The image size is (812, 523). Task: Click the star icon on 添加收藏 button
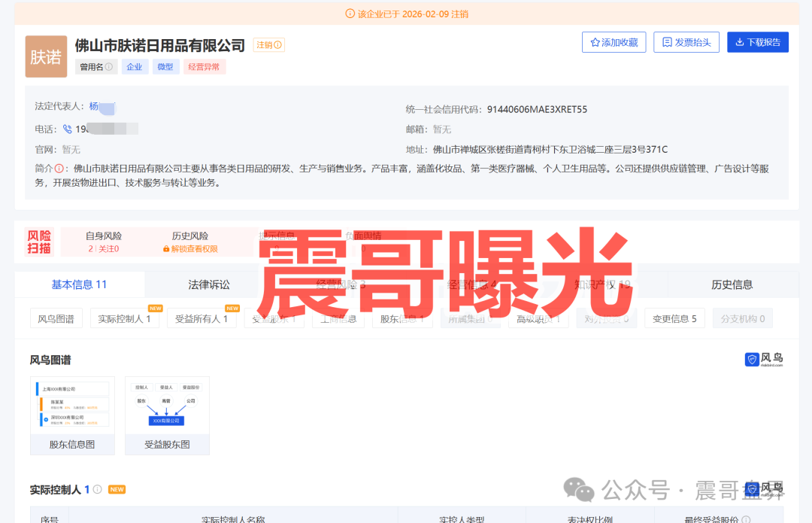point(595,42)
